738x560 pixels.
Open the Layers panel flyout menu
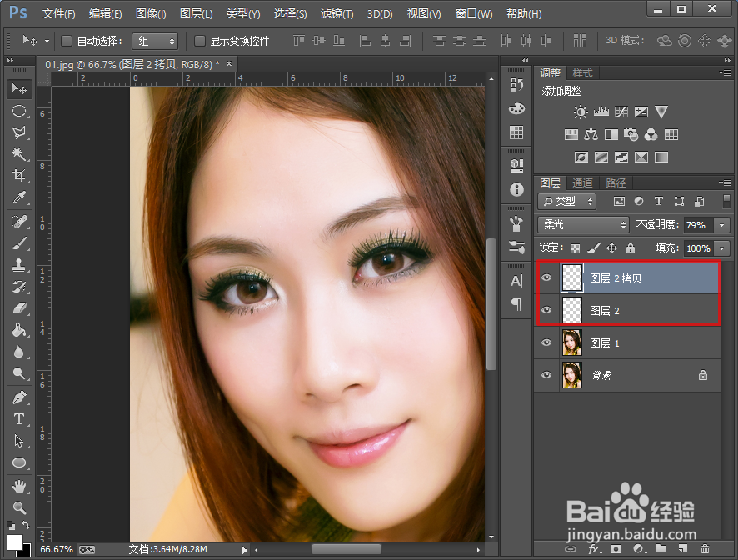tap(725, 182)
